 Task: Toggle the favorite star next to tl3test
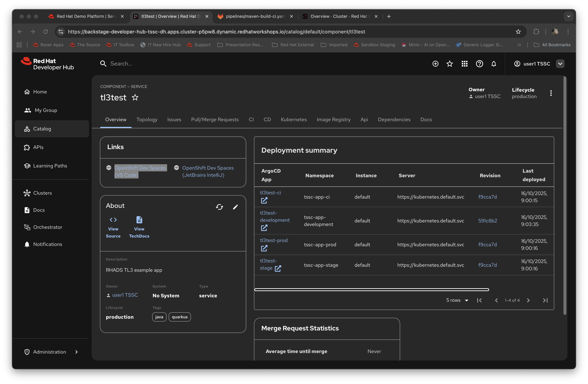(x=135, y=97)
